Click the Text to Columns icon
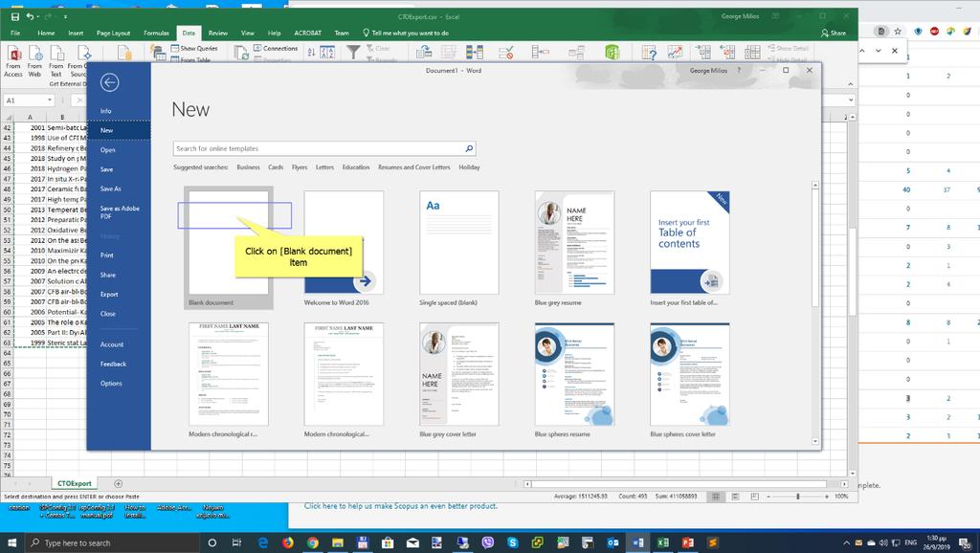Viewport: 980px width, 553px height. click(x=424, y=52)
